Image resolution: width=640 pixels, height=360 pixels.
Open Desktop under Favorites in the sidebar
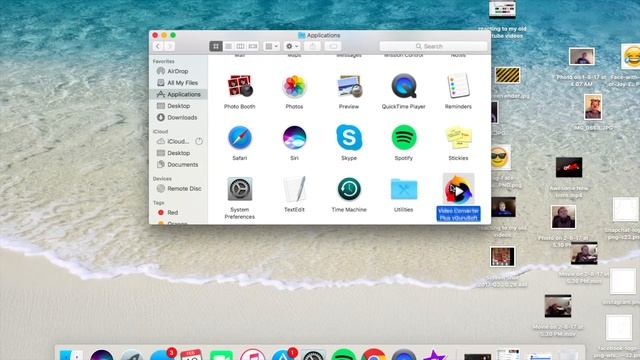pos(179,106)
